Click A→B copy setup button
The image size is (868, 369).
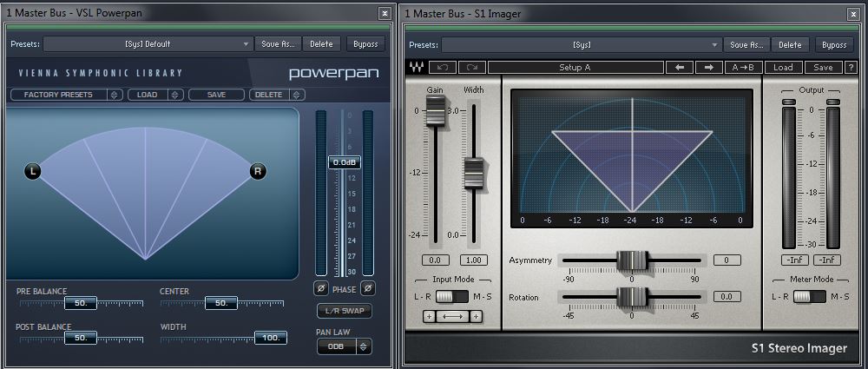point(746,68)
